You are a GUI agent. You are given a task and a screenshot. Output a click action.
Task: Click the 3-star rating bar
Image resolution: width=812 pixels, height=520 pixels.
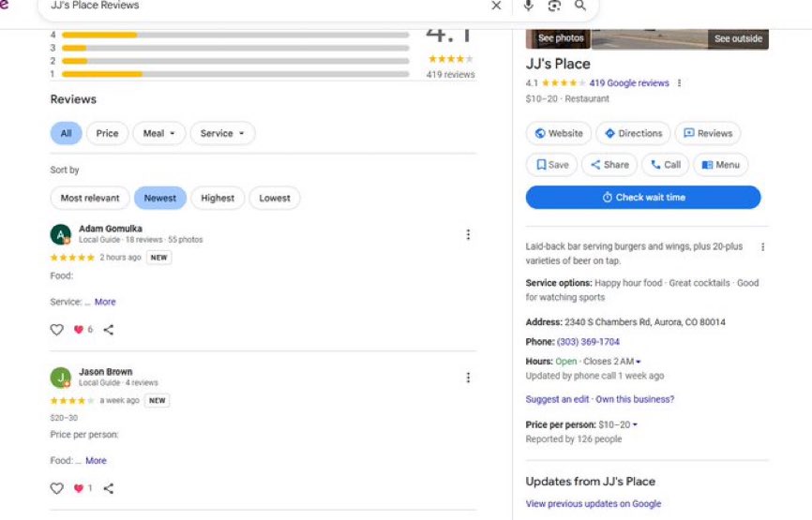[x=235, y=48]
